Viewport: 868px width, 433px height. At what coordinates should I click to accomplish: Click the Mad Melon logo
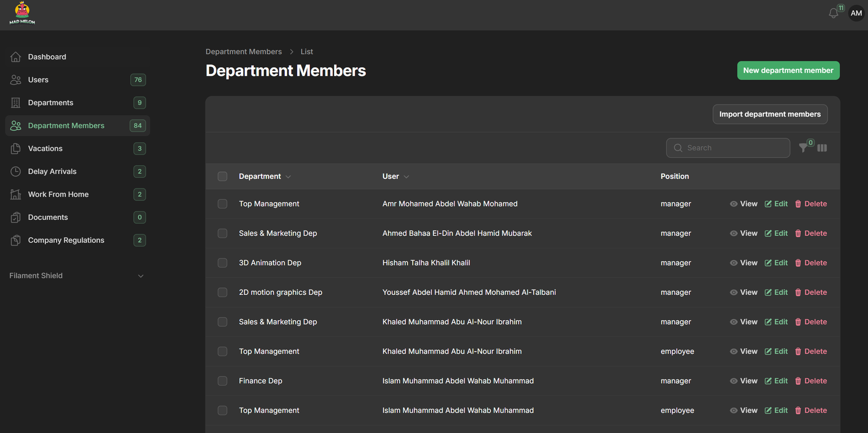22,14
